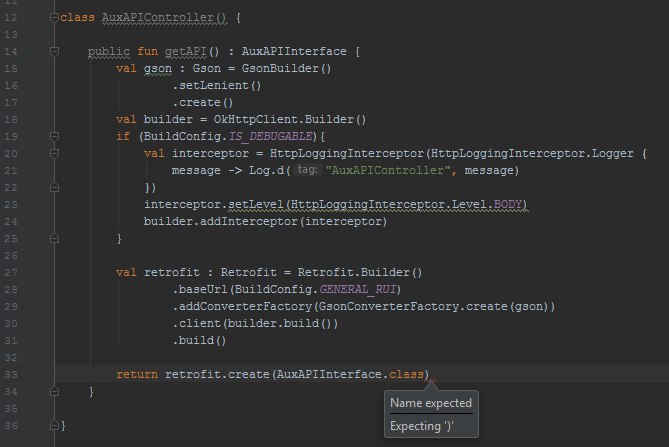Click Log.d on line 21
The height and width of the screenshot is (447, 669).
tap(266, 171)
